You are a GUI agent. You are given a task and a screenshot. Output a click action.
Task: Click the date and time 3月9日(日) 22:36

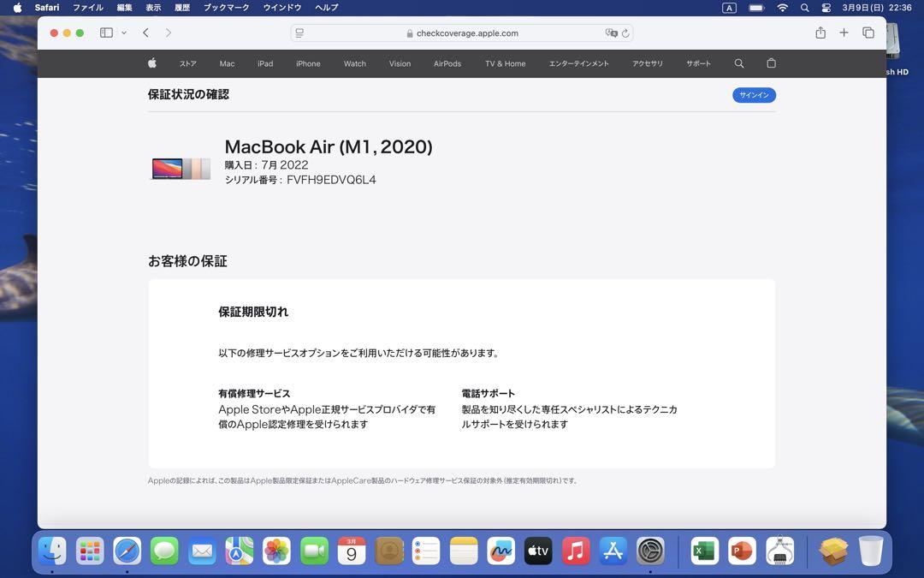click(x=877, y=8)
